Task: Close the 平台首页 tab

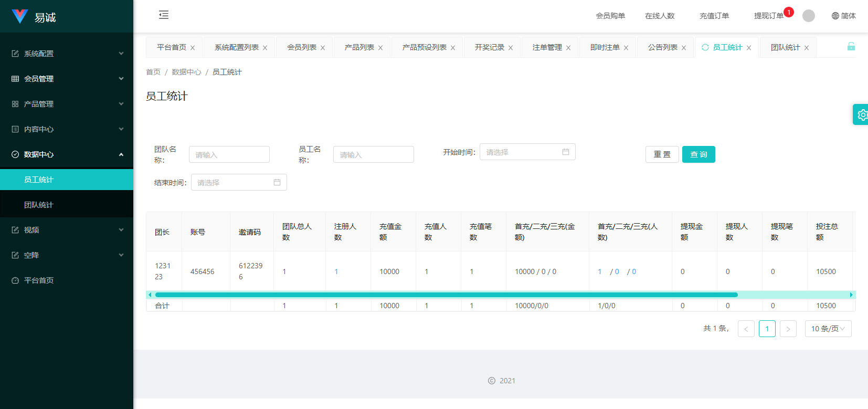Action: (193, 48)
